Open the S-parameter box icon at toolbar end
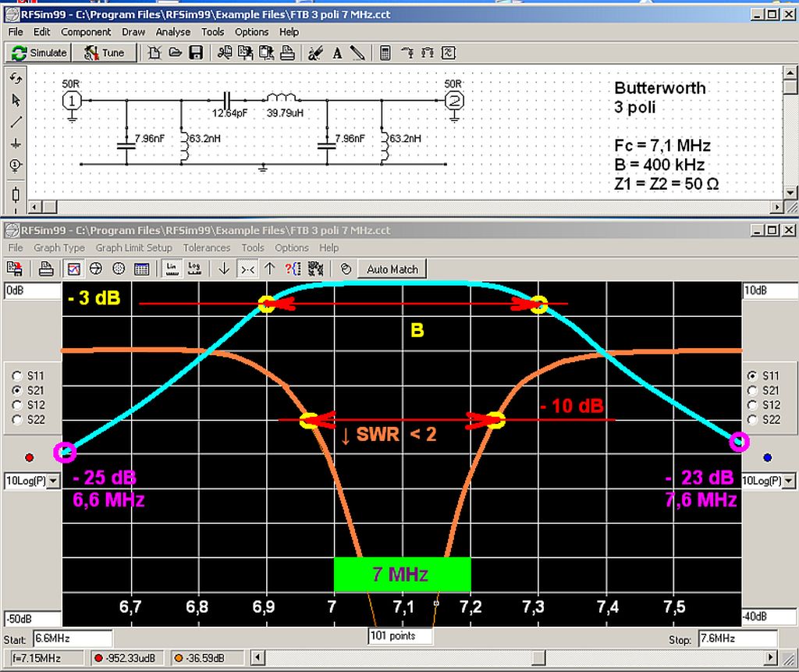Image resolution: width=799 pixels, height=672 pixels. pos(449,52)
